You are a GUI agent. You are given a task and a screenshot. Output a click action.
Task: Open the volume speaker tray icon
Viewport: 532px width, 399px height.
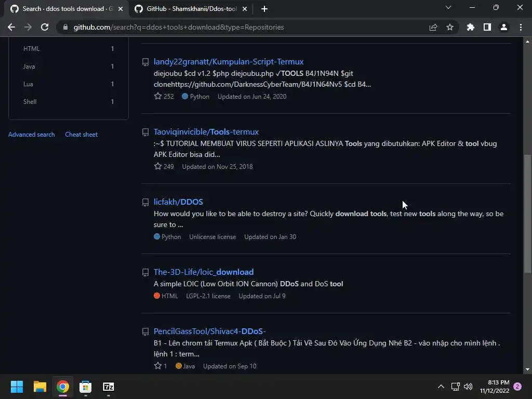tap(468, 387)
